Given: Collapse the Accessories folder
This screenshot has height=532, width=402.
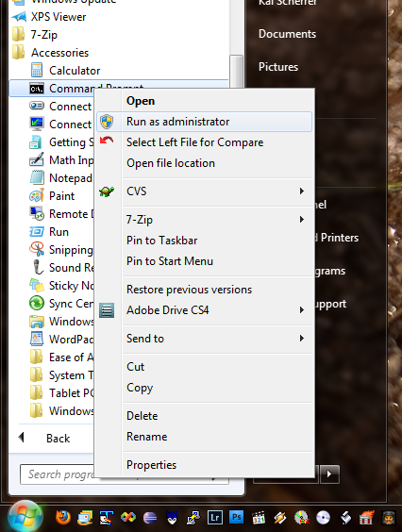Looking at the screenshot, I should pyautogui.click(x=59, y=53).
